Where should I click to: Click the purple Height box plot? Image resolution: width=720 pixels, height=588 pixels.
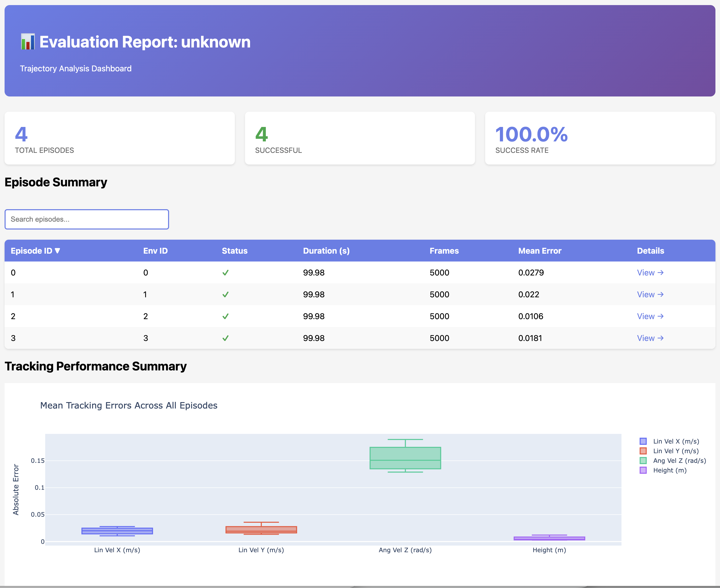[x=549, y=538]
